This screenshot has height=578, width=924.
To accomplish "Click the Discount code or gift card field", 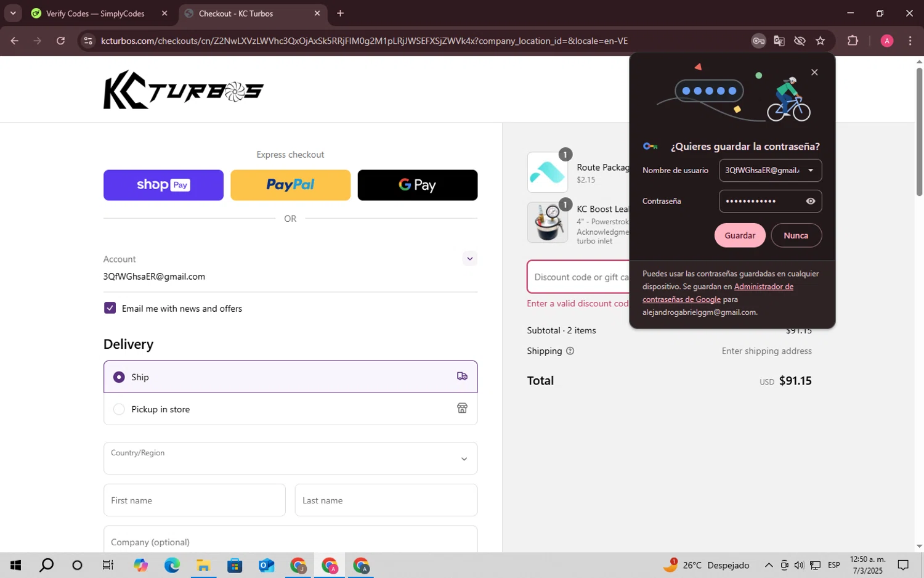I will (579, 277).
